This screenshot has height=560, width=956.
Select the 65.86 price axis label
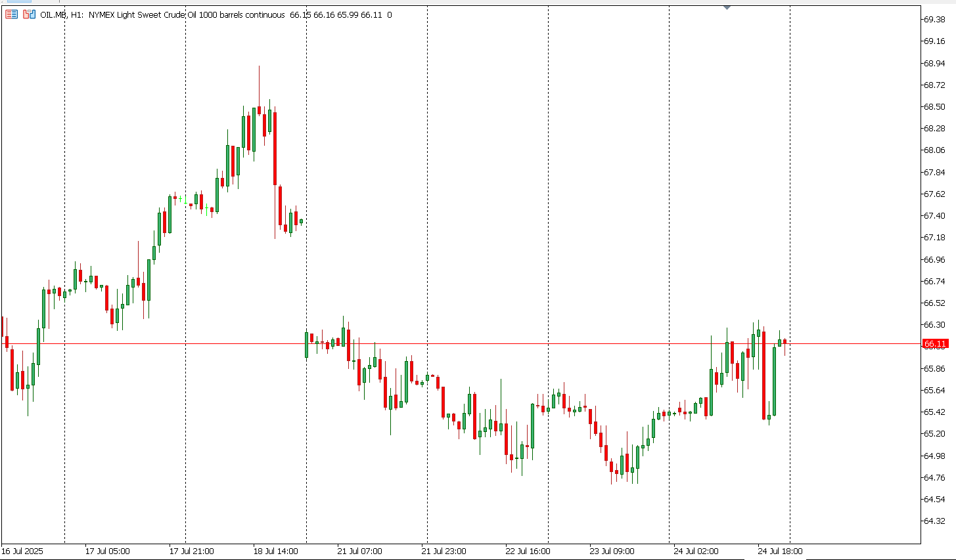pyautogui.click(x=934, y=368)
